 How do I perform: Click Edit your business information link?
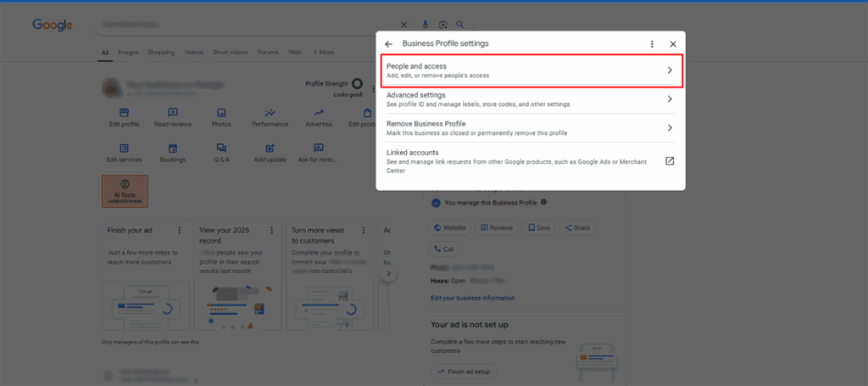tap(472, 298)
